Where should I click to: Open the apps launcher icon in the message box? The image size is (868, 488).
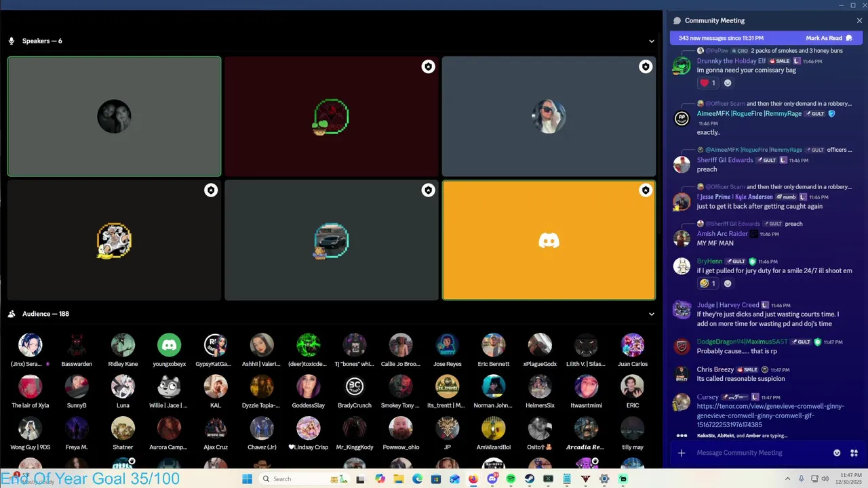tap(854, 453)
